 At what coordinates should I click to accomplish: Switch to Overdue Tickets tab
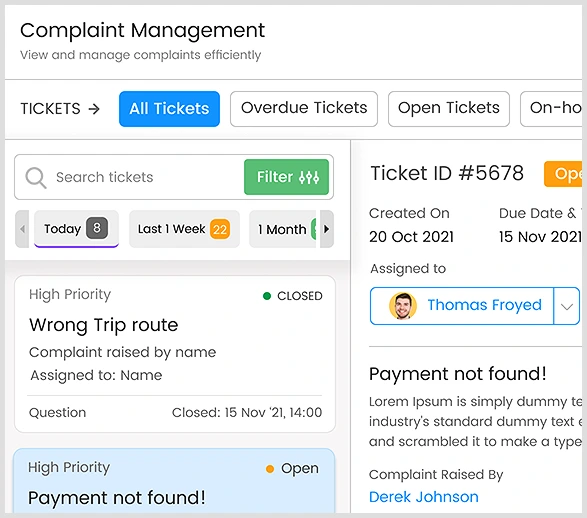click(x=304, y=109)
